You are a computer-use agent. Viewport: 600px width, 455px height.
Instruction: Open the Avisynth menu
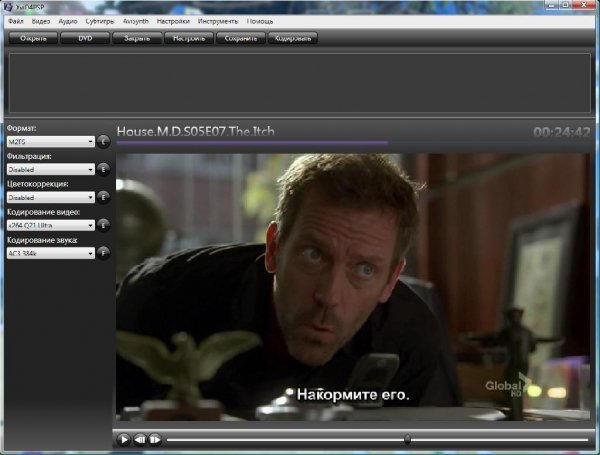pos(135,21)
